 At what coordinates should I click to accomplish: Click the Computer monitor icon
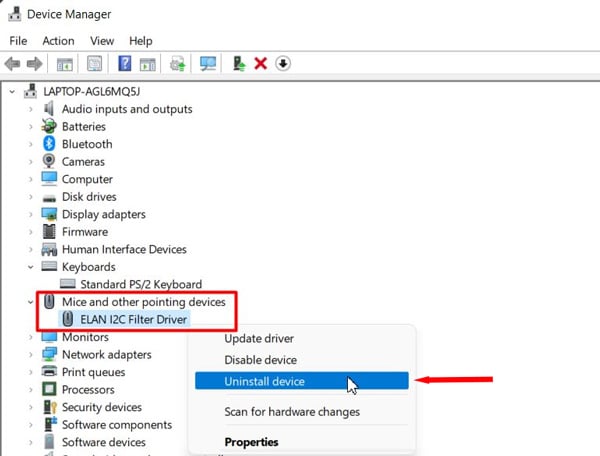pyautogui.click(x=49, y=179)
